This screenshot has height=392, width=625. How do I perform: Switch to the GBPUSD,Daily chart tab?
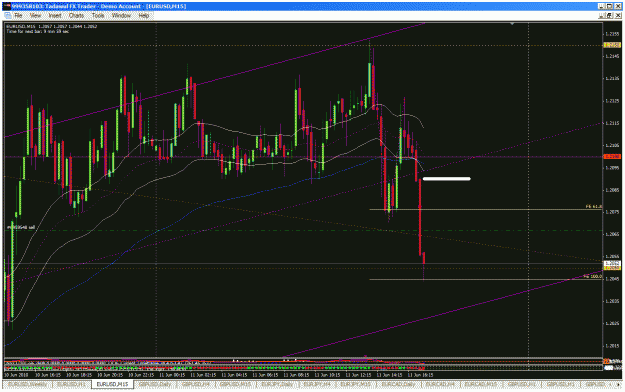tap(155, 384)
